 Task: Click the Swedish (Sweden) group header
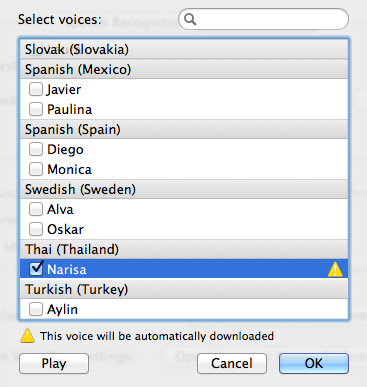click(184, 189)
